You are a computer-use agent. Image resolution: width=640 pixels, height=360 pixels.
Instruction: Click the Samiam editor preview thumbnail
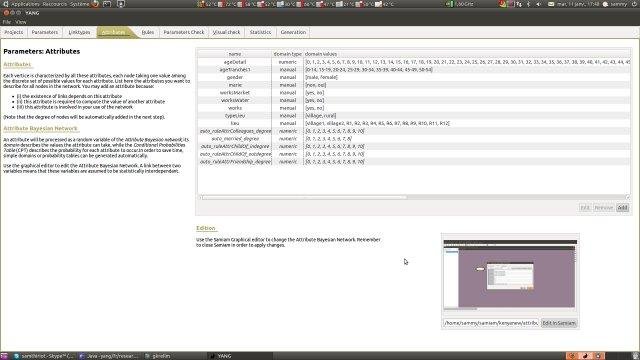[x=510, y=274]
